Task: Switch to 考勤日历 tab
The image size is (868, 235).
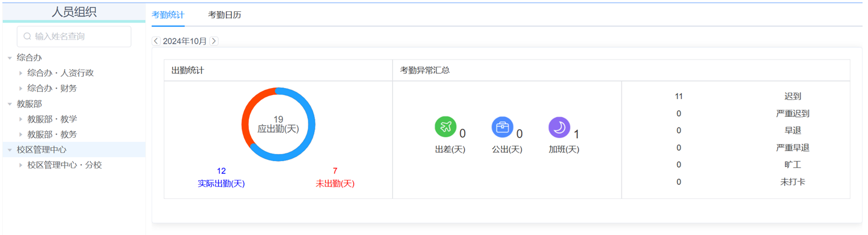Action: pyautogui.click(x=225, y=15)
